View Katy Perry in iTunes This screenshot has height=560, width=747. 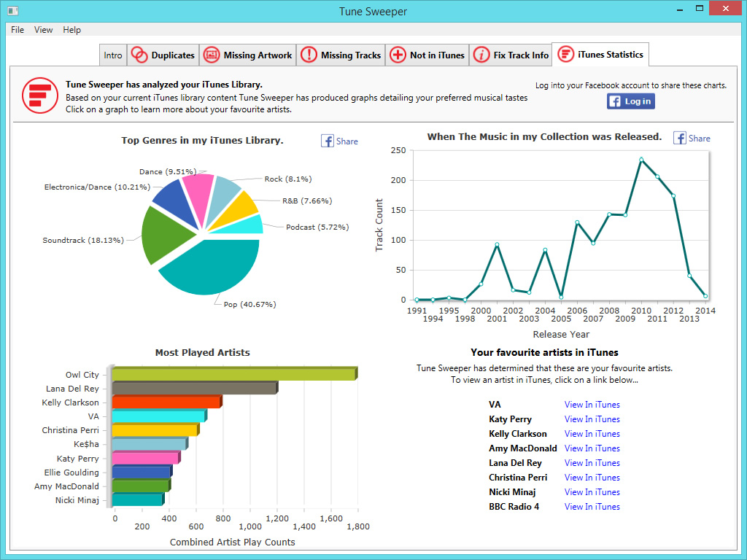592,419
